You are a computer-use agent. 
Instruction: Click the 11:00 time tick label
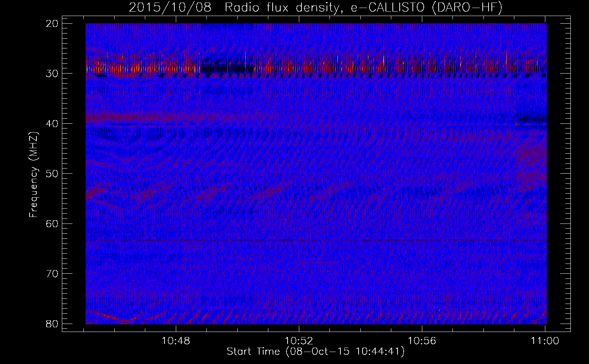(545, 341)
